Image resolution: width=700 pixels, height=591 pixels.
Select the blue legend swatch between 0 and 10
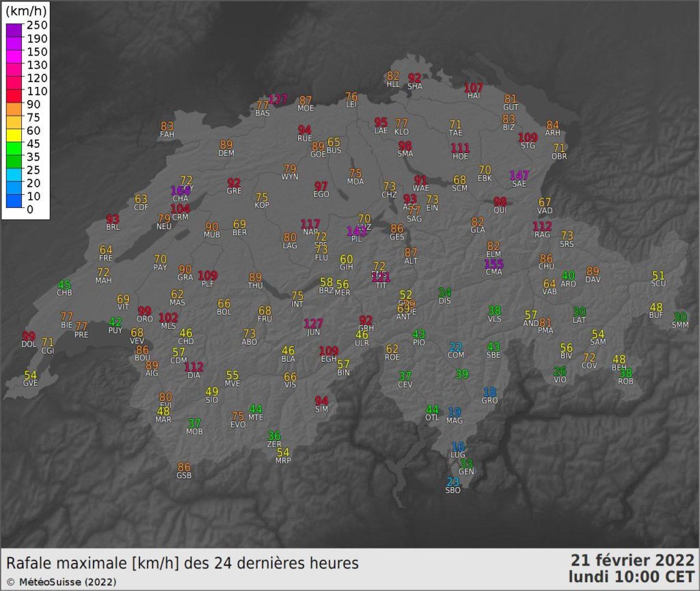[14, 202]
